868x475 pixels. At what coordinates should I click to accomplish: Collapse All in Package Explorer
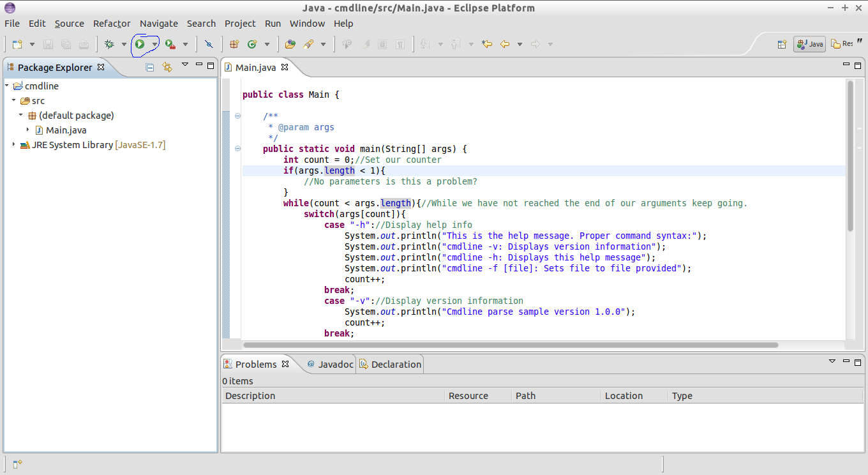tap(150, 67)
